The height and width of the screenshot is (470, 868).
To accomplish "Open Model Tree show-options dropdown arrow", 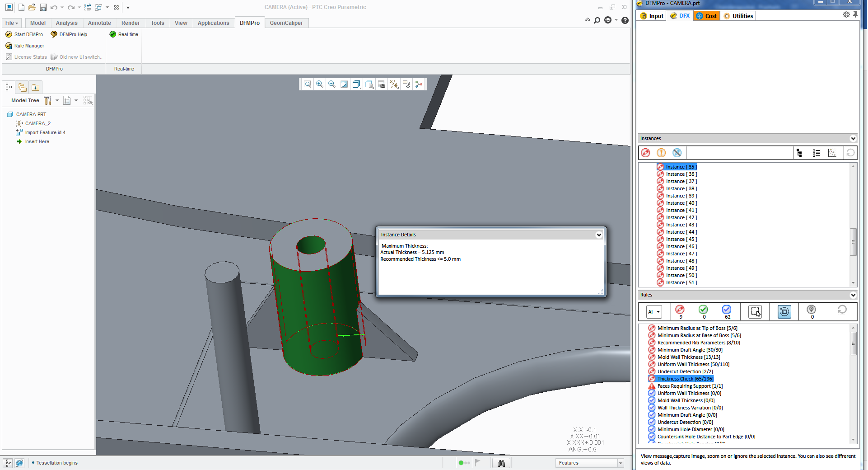I will 76,100.
